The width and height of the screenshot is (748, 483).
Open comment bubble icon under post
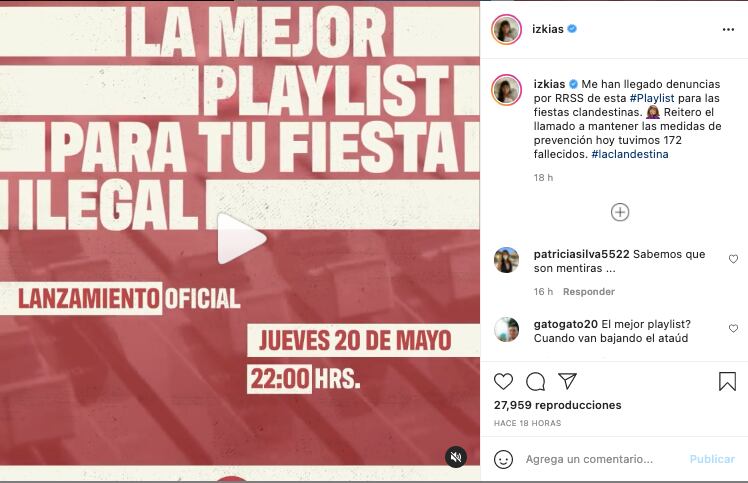point(535,381)
